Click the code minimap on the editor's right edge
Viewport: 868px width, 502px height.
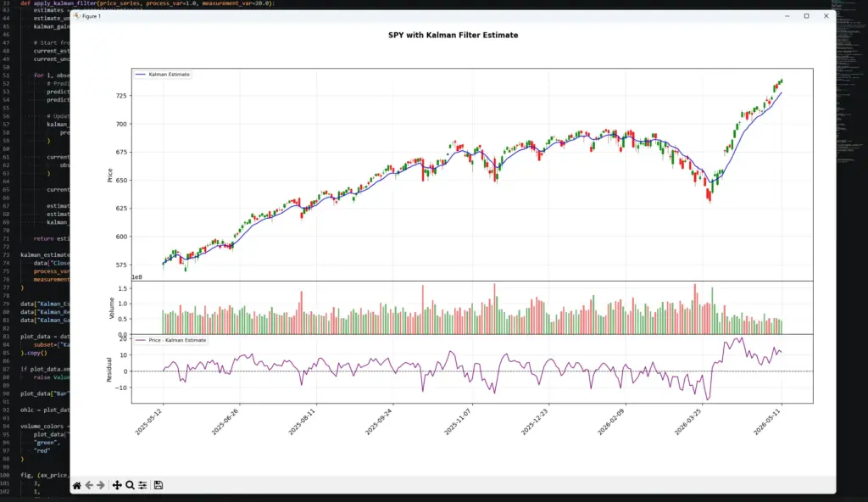tap(851, 83)
